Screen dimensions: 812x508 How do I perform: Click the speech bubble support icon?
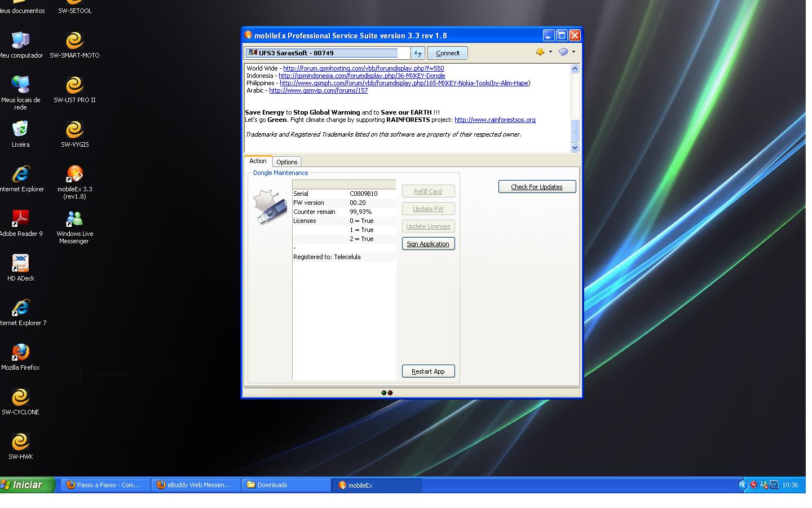(x=563, y=52)
